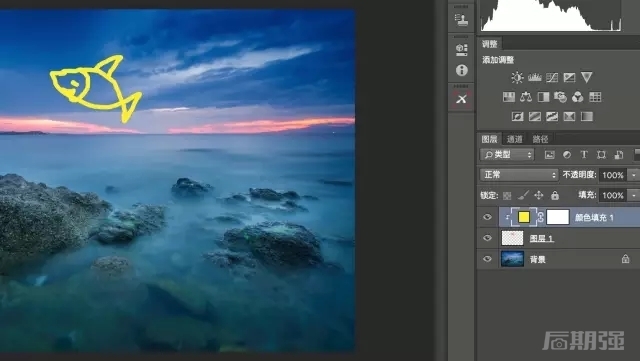Switch to the 路径 tab
640x361 pixels.
pos(540,139)
